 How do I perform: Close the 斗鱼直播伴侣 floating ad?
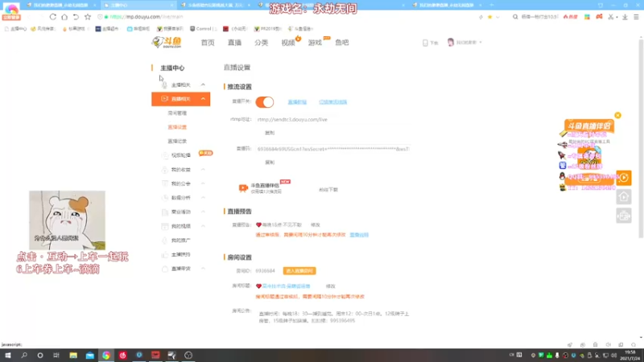(x=617, y=115)
